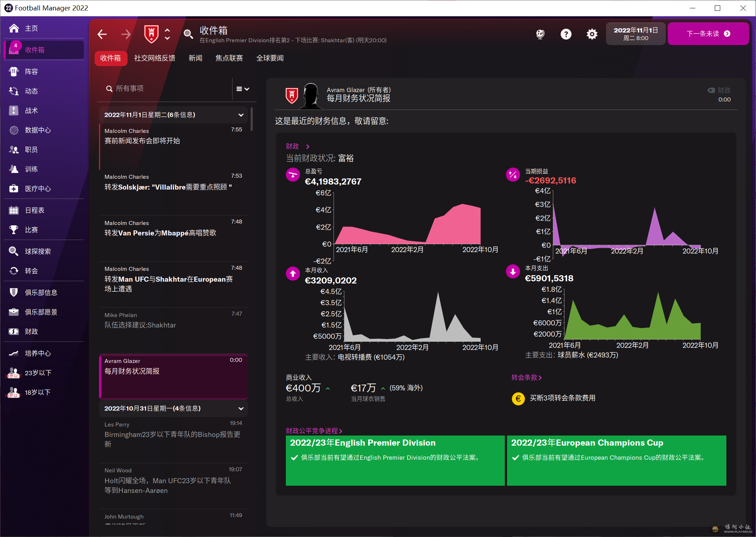Click the green English Premier Division FFP panel

(x=395, y=460)
